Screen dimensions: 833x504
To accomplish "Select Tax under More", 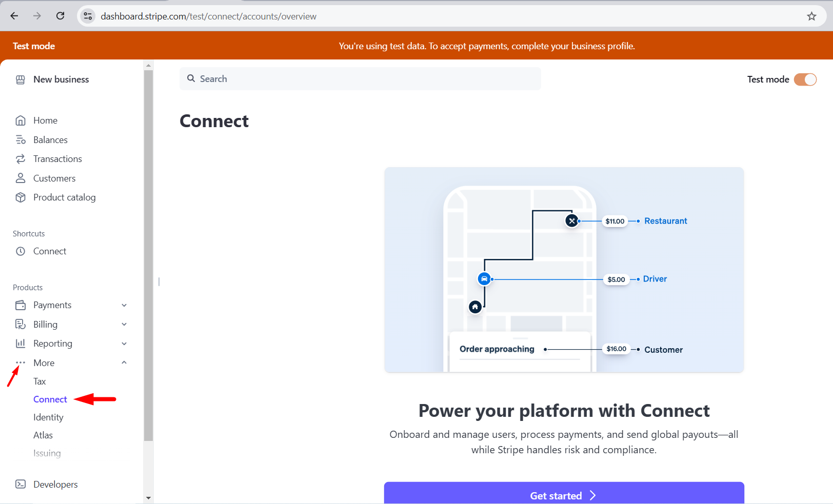I will [39, 381].
